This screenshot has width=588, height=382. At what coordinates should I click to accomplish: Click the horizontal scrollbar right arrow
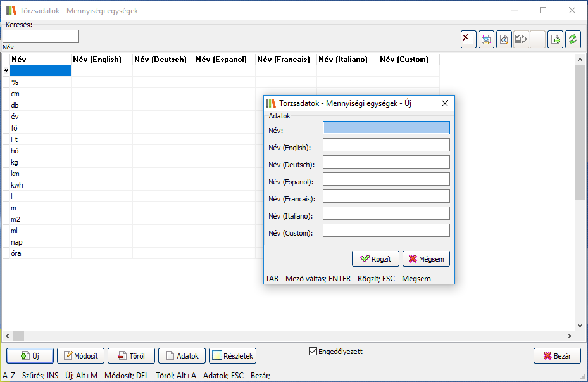tap(569, 336)
